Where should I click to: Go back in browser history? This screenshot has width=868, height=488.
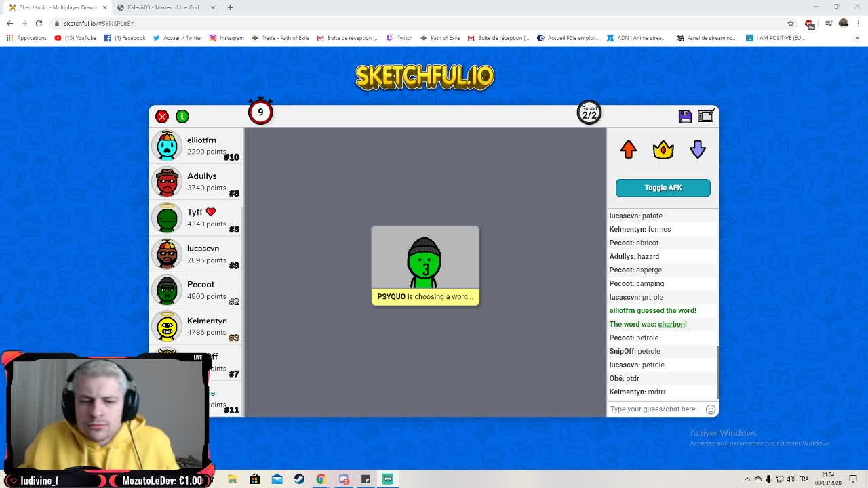9,23
